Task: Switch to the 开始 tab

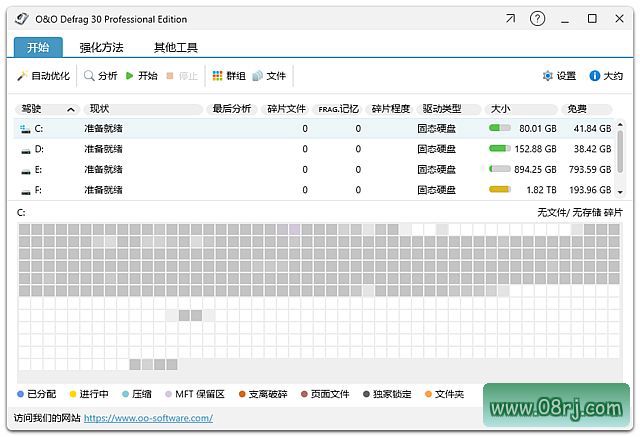Action: pos(38,47)
